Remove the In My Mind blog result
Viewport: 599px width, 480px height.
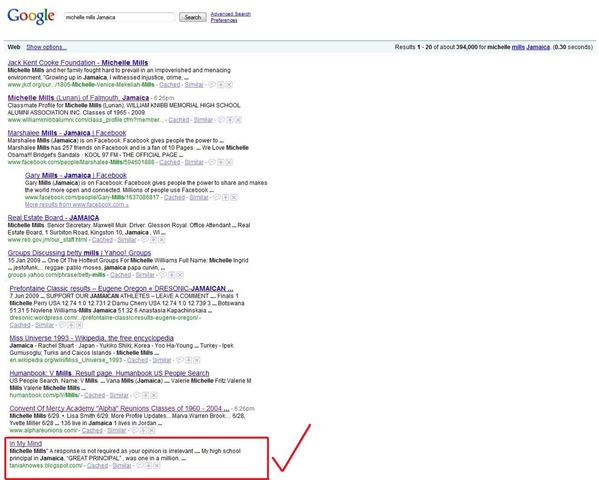tap(157, 466)
